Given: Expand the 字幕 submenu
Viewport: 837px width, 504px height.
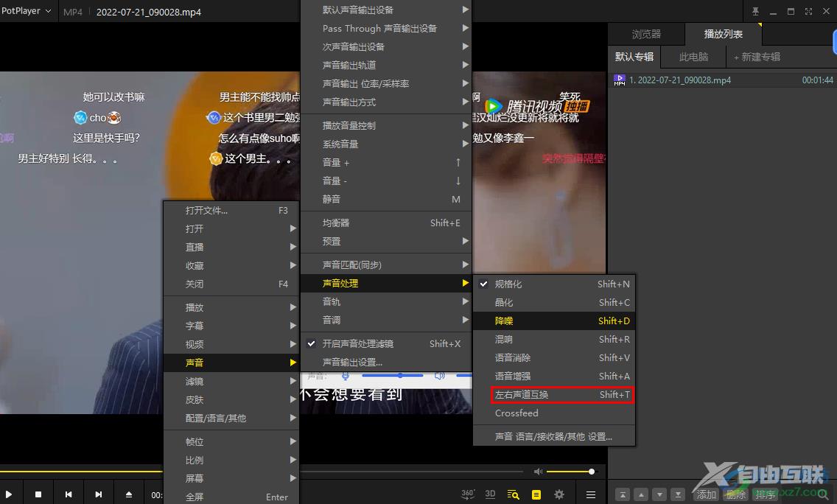Looking at the screenshot, I should [231, 326].
